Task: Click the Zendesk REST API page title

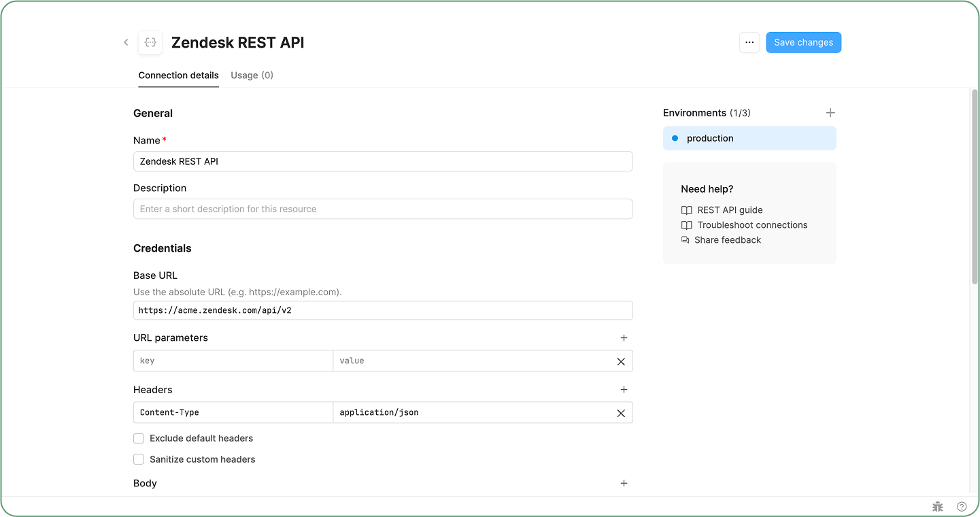Action: pos(237,42)
